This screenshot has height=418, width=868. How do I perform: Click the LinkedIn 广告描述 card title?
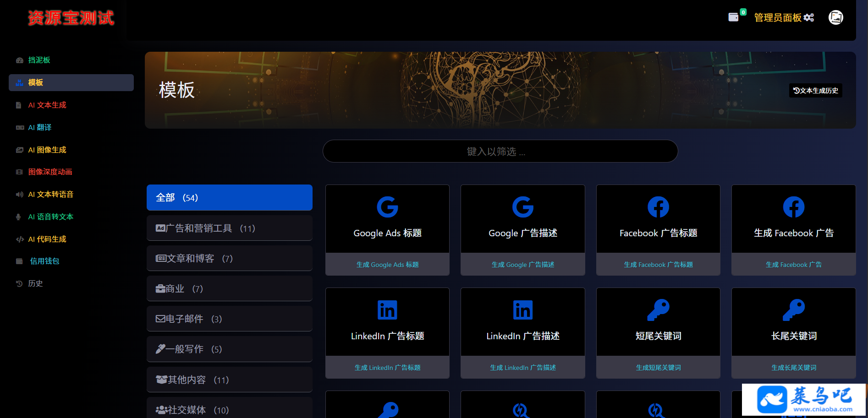coord(523,336)
